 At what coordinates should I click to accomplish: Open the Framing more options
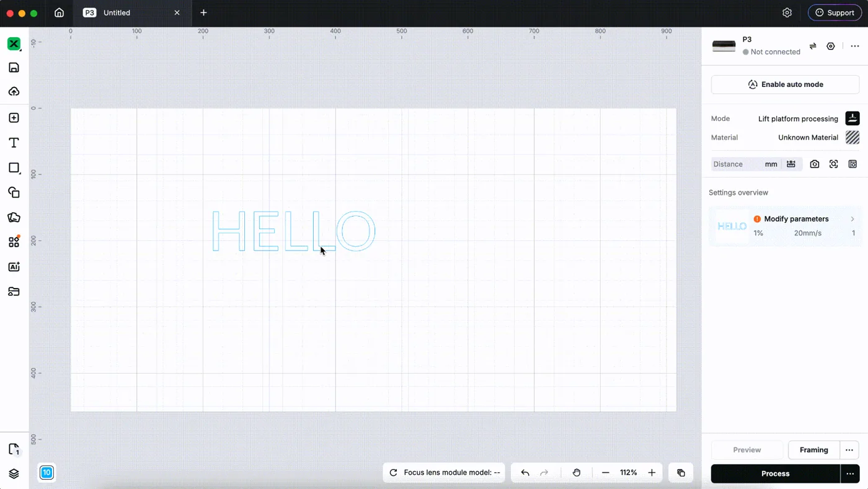(849, 450)
